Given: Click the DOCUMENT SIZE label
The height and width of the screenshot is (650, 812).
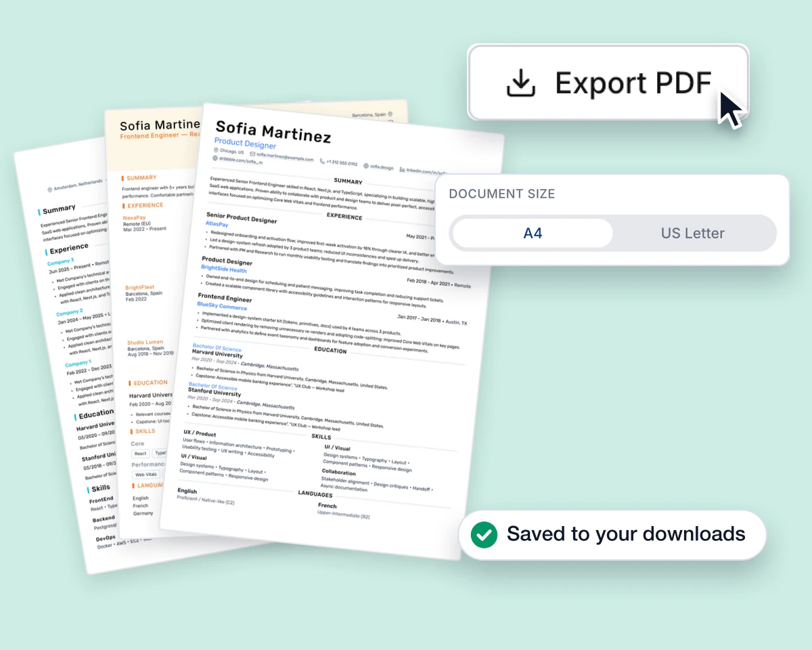Looking at the screenshot, I should coord(501,194).
